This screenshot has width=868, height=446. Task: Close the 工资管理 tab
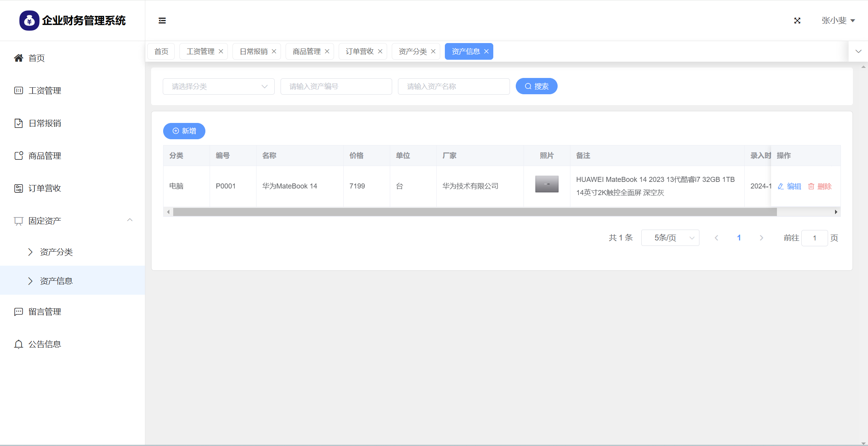point(221,52)
